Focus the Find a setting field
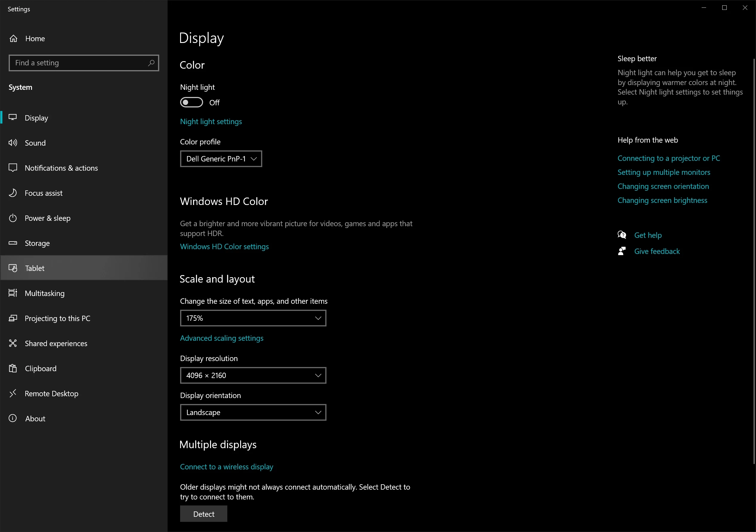The height and width of the screenshot is (532, 756). 79,63
